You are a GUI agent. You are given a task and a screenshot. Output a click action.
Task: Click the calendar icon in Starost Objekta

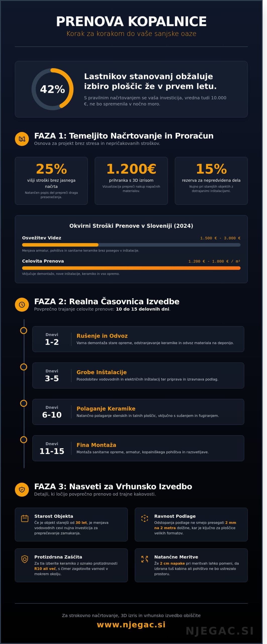point(25,518)
